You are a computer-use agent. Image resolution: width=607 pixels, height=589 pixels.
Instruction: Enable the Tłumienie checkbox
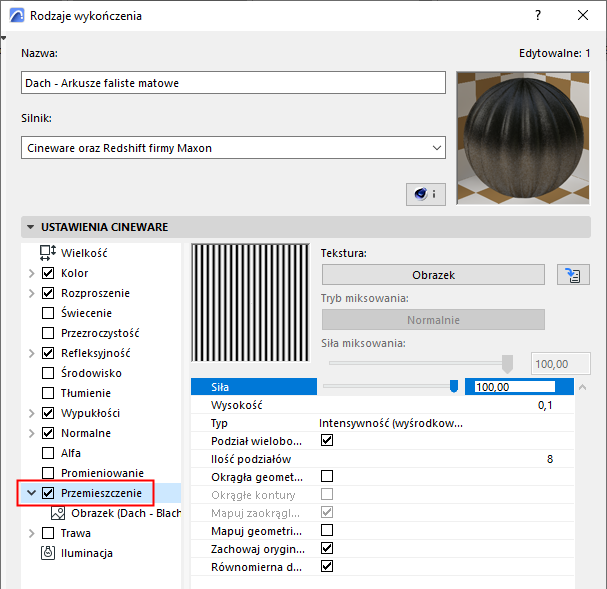click(48, 393)
